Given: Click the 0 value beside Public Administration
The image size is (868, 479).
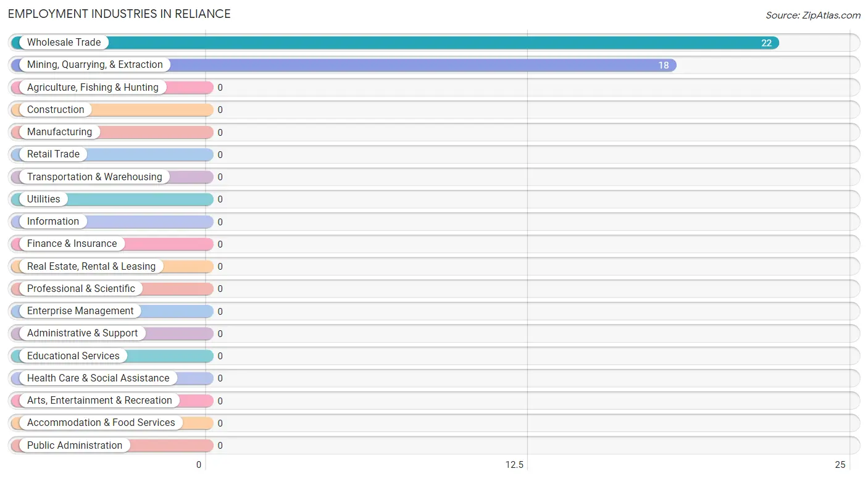Looking at the screenshot, I should click(x=220, y=446).
